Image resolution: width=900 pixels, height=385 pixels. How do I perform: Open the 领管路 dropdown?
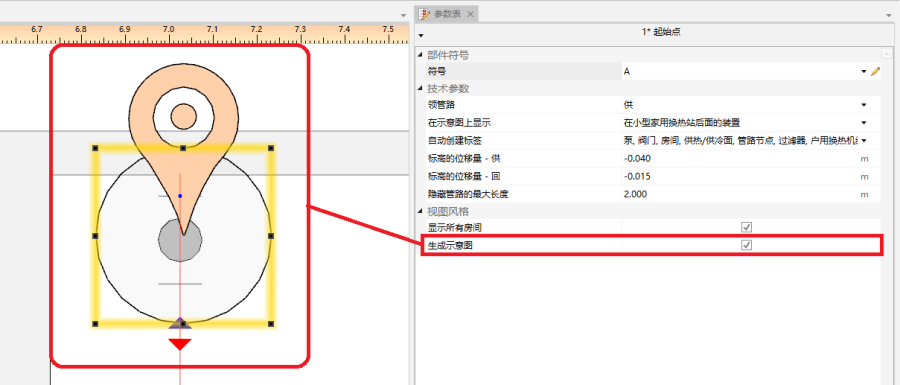(863, 105)
